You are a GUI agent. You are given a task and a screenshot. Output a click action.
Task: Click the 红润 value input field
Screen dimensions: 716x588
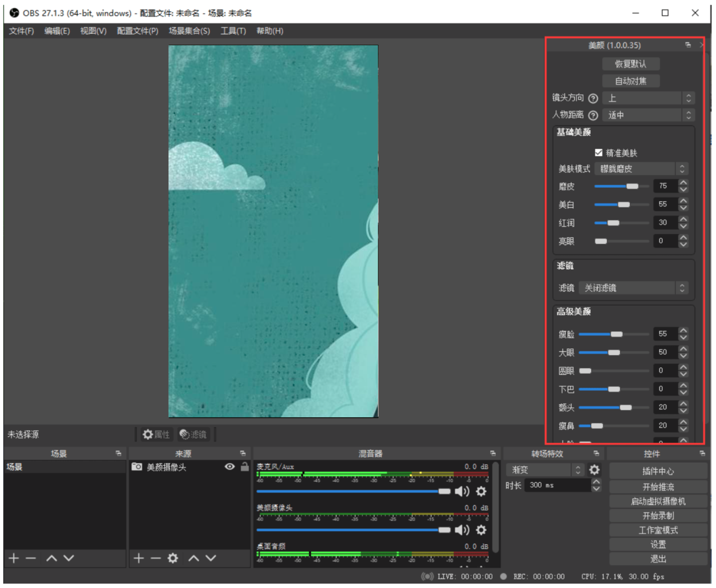coord(666,223)
